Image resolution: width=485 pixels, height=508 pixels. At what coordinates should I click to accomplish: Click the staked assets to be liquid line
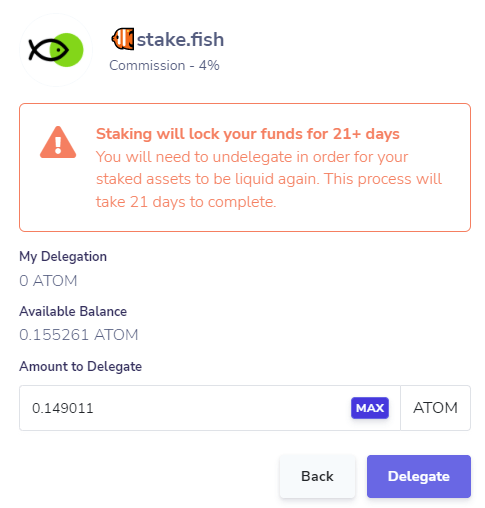(x=269, y=179)
